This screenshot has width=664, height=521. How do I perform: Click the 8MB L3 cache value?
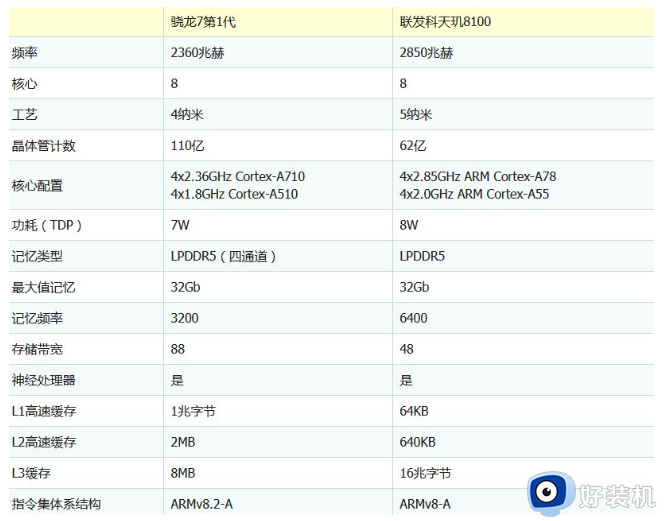point(183,473)
